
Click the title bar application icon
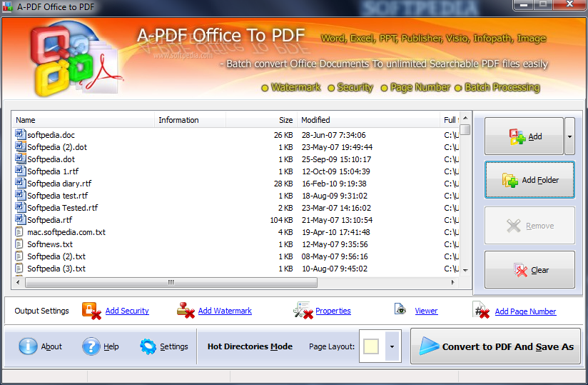pyautogui.click(x=7, y=6)
